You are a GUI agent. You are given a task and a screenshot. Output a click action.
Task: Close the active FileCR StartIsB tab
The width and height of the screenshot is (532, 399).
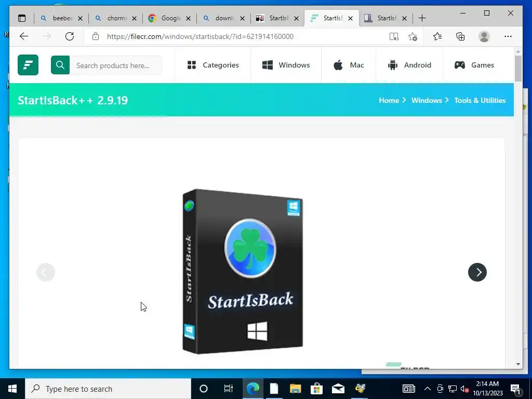coord(350,18)
